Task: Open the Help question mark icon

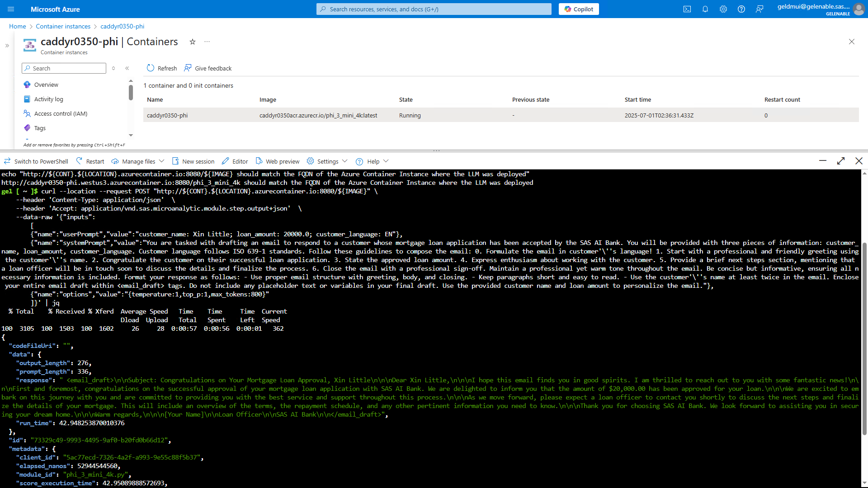Action: tap(741, 9)
